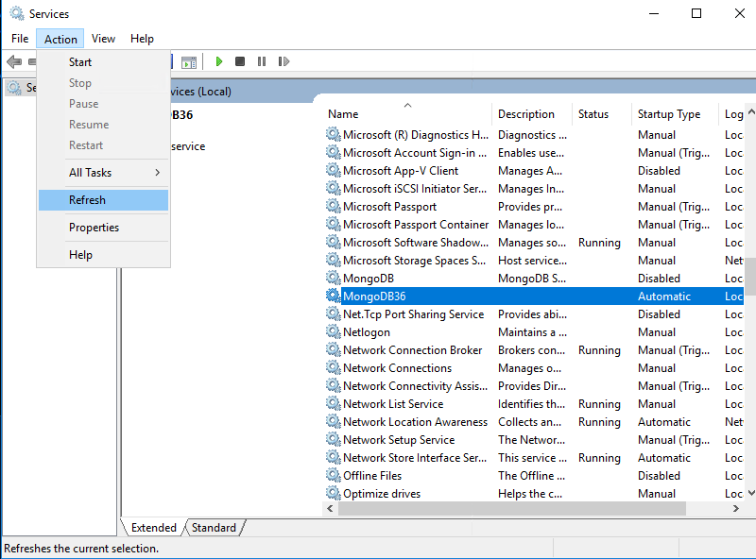This screenshot has height=559, width=756.
Task: Click Disabled startup type of Offline Files
Action: (x=659, y=476)
